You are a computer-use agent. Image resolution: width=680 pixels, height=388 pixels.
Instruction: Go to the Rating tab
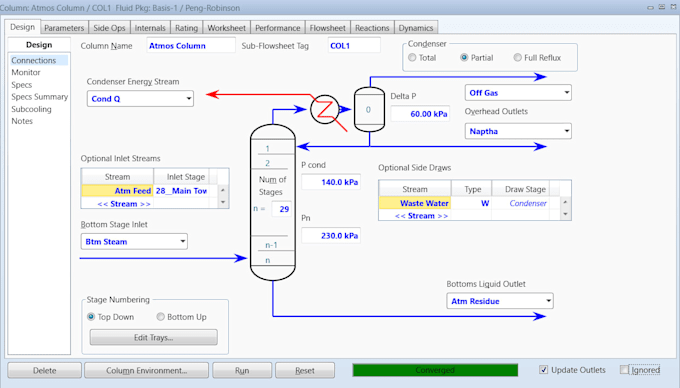coord(186,28)
